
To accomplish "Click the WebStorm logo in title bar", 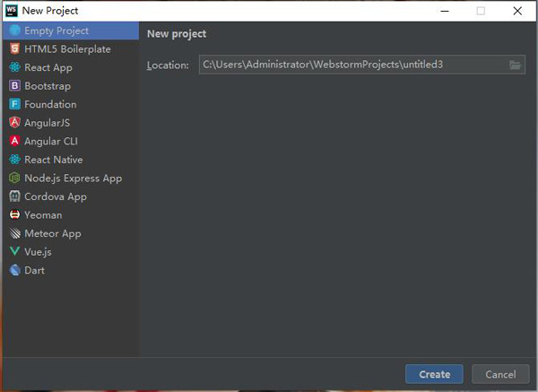I will (x=12, y=11).
